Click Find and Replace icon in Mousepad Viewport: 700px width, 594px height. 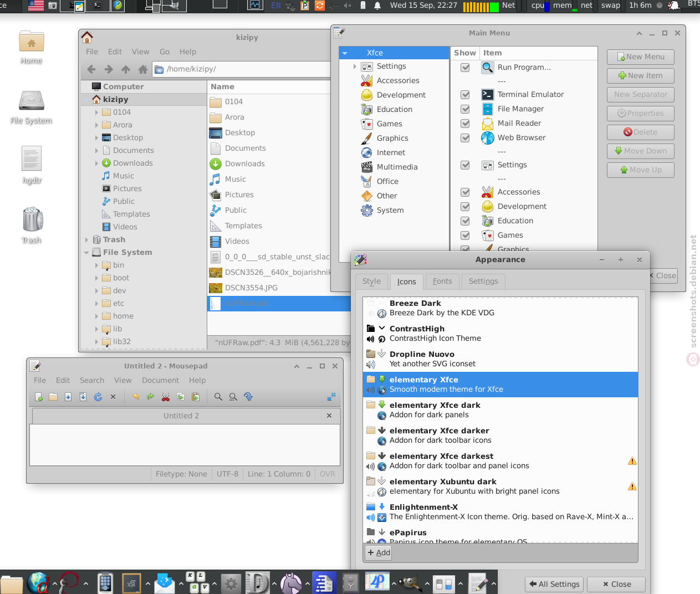(233, 397)
